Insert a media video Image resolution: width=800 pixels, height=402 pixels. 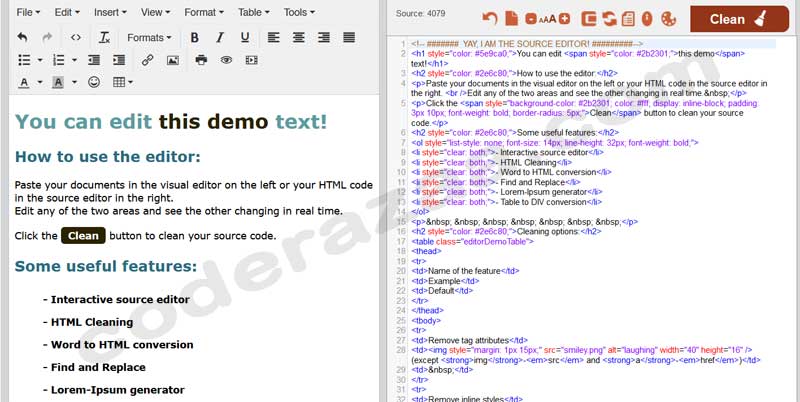tap(252, 60)
